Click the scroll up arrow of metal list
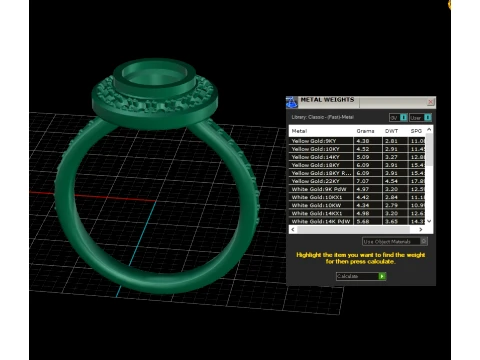Screen dimensions: 480x360 pos(429,129)
